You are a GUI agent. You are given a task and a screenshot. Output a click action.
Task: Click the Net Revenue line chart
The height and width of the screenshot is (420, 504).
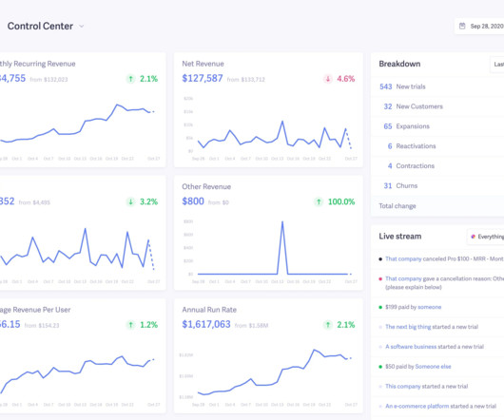[x=275, y=135]
